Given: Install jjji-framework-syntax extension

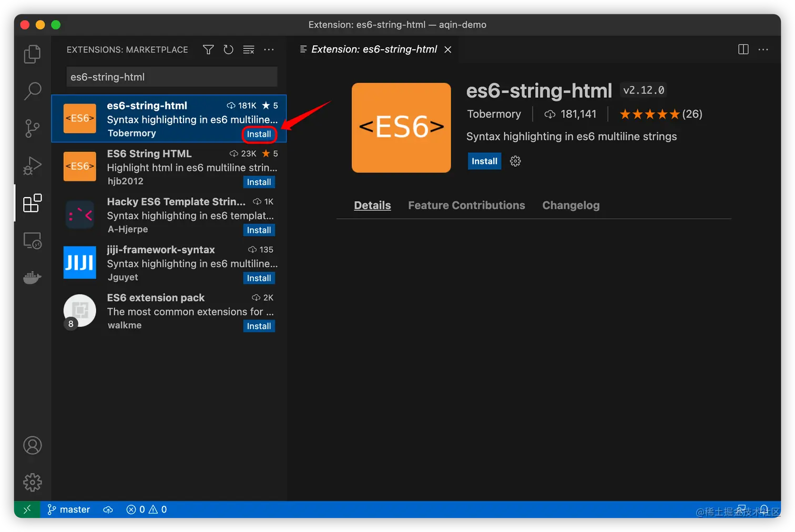Looking at the screenshot, I should [x=259, y=278].
